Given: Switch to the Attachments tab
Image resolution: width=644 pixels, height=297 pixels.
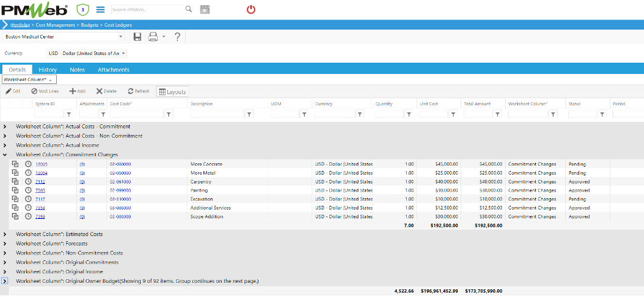Looking at the screenshot, I should tap(114, 69).
